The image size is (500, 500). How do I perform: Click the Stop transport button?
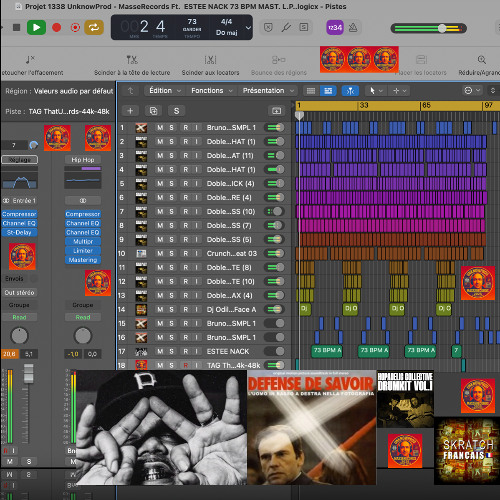click(x=16, y=27)
